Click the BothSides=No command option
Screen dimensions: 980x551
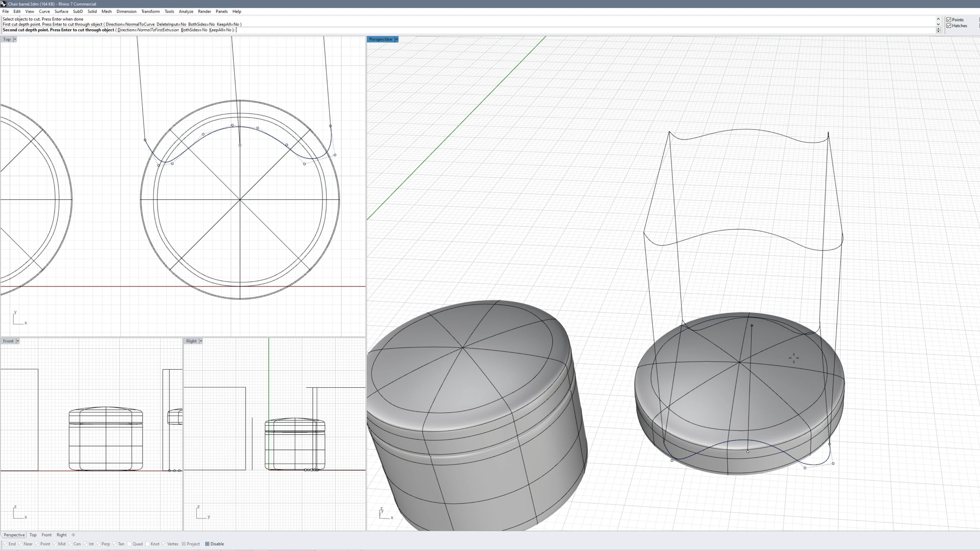194,30
